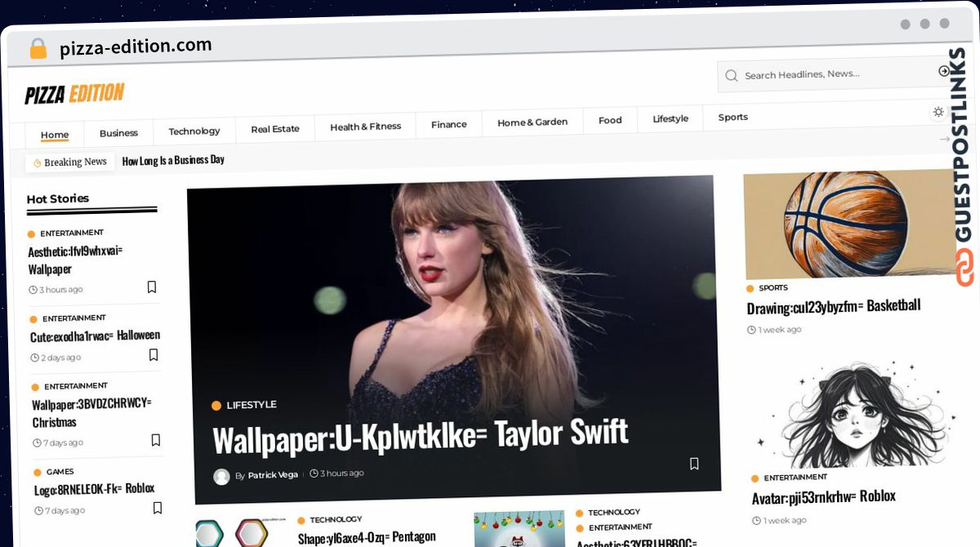The height and width of the screenshot is (547, 980).
Task: Click Patrick Vega's author avatar icon
Action: (221, 477)
